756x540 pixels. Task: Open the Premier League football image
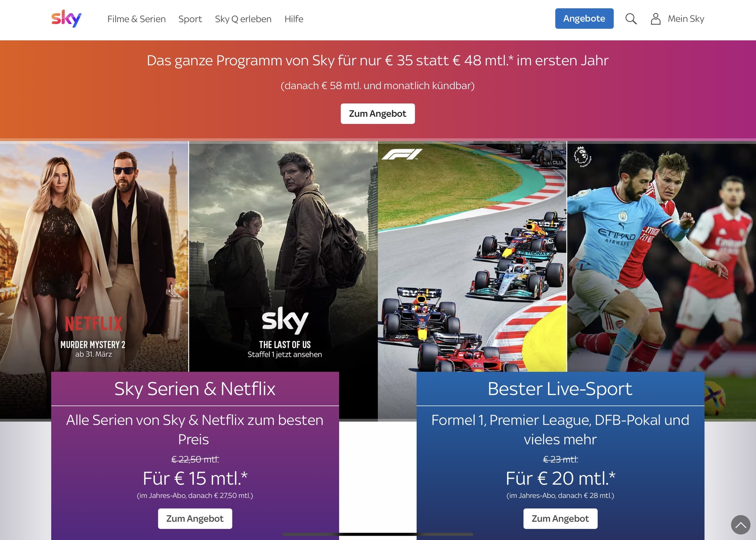click(x=661, y=256)
